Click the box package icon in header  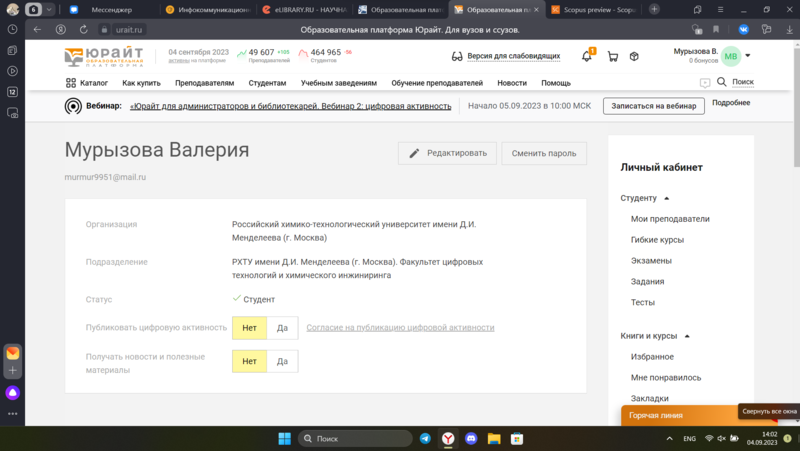(634, 57)
